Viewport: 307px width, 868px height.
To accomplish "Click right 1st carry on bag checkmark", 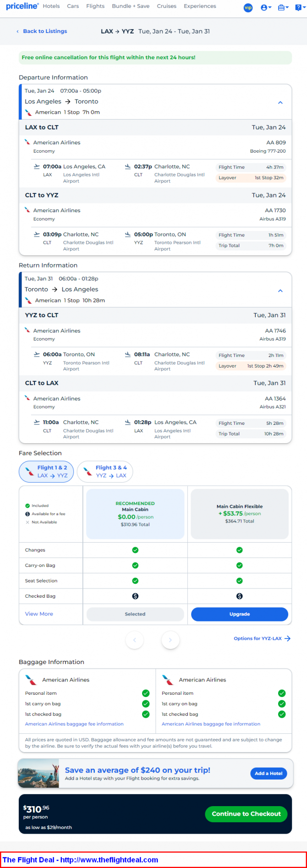I will pyautogui.click(x=282, y=703).
